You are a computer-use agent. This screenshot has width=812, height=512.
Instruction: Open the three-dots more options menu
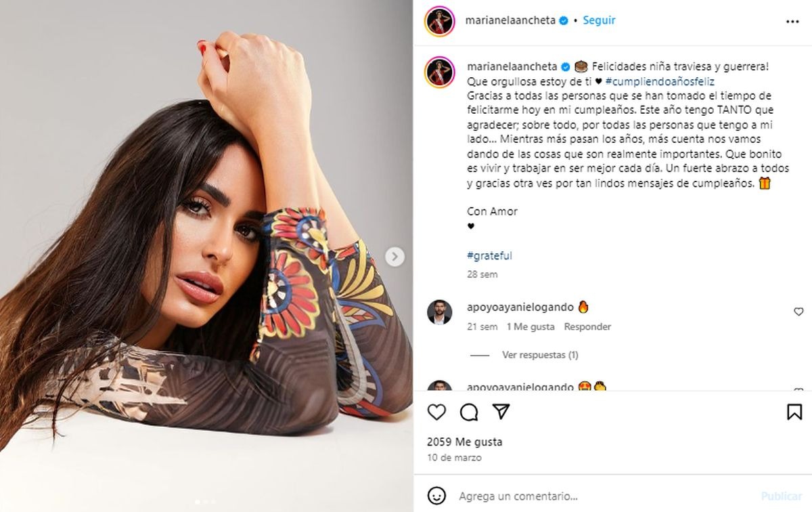tap(792, 22)
